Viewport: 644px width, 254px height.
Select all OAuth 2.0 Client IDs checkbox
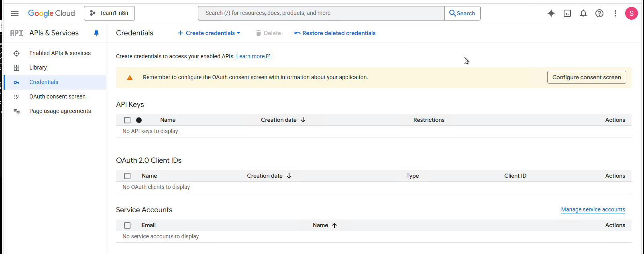(127, 176)
